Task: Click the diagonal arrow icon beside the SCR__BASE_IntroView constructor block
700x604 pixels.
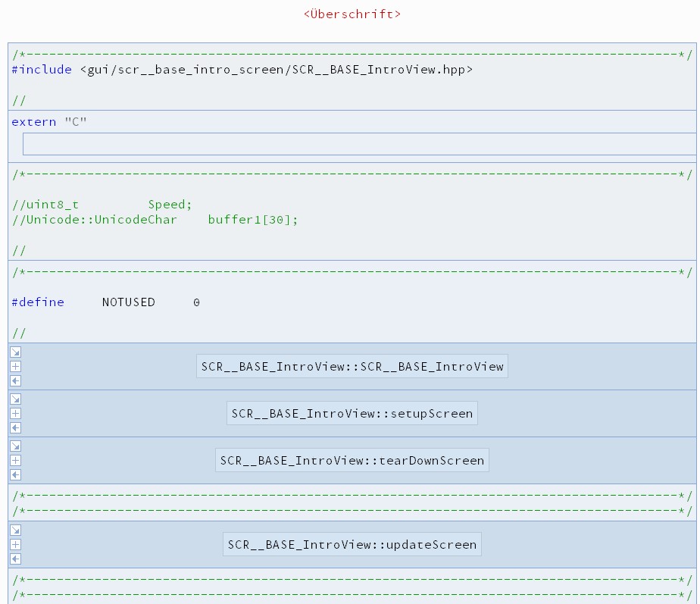Action: (x=16, y=352)
